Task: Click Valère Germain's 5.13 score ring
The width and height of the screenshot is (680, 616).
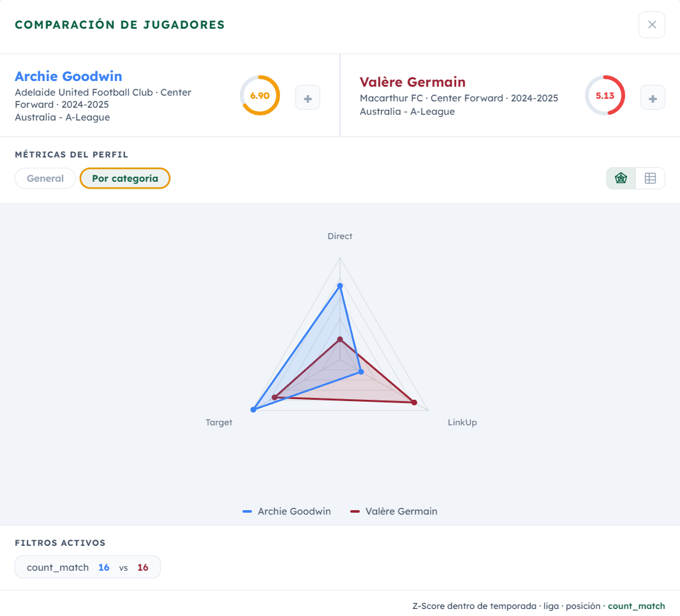Action: click(x=605, y=96)
